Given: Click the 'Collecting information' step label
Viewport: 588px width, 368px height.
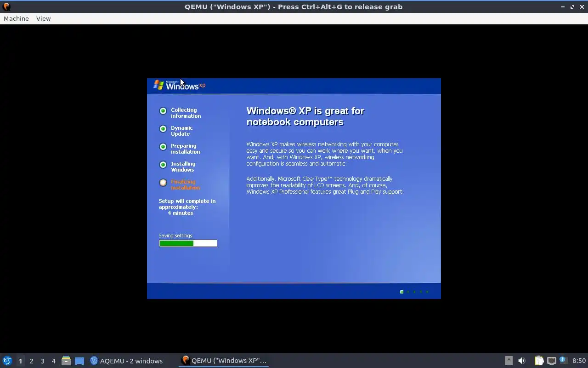Looking at the screenshot, I should pyautogui.click(x=186, y=113).
